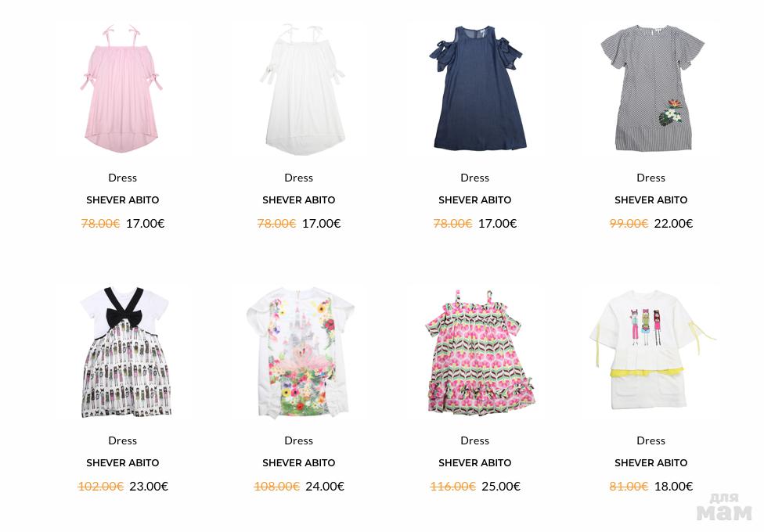The image size is (764, 532).
Task: Open the grey striped dress with flower patch
Action: tap(652, 88)
